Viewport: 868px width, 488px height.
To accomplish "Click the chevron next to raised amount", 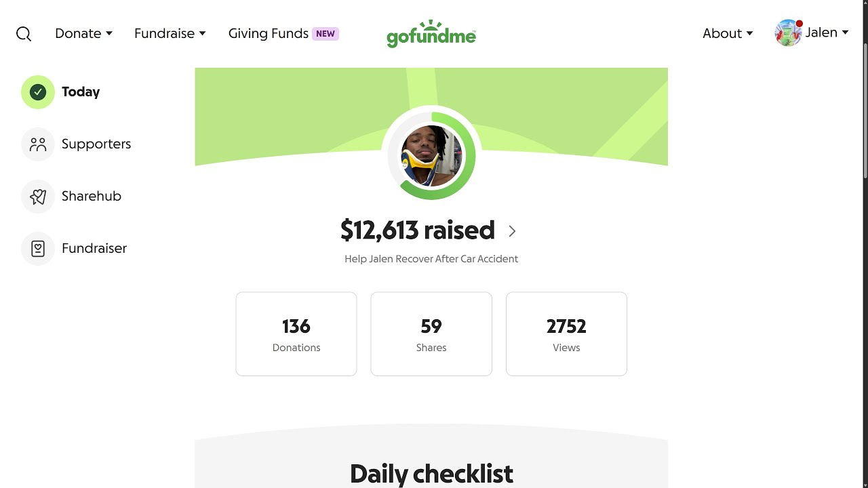I will click(512, 231).
